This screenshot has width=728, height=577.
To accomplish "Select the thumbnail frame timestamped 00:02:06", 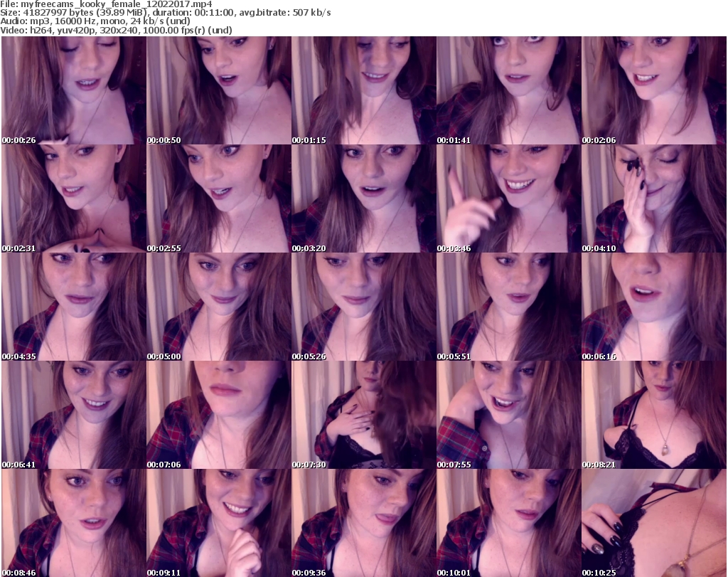I will 654,90.
